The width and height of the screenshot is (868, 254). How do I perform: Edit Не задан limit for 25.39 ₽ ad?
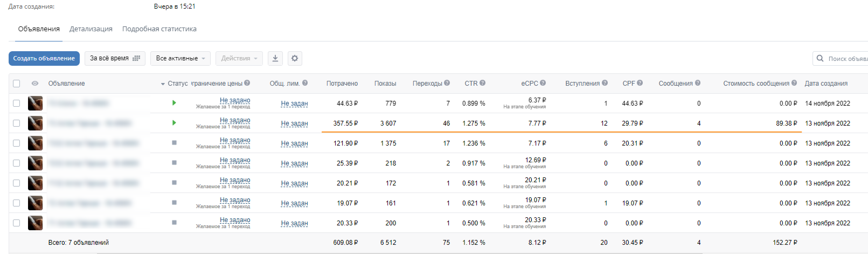[x=294, y=163]
